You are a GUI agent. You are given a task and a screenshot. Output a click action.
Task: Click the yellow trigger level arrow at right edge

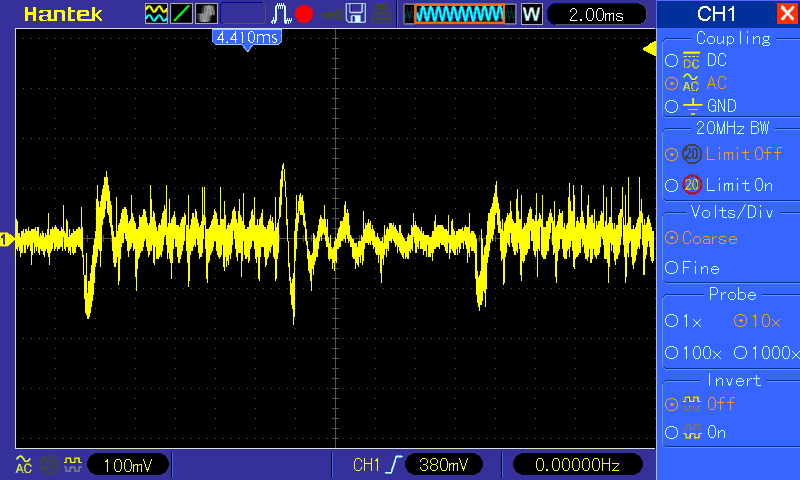pyautogui.click(x=649, y=49)
